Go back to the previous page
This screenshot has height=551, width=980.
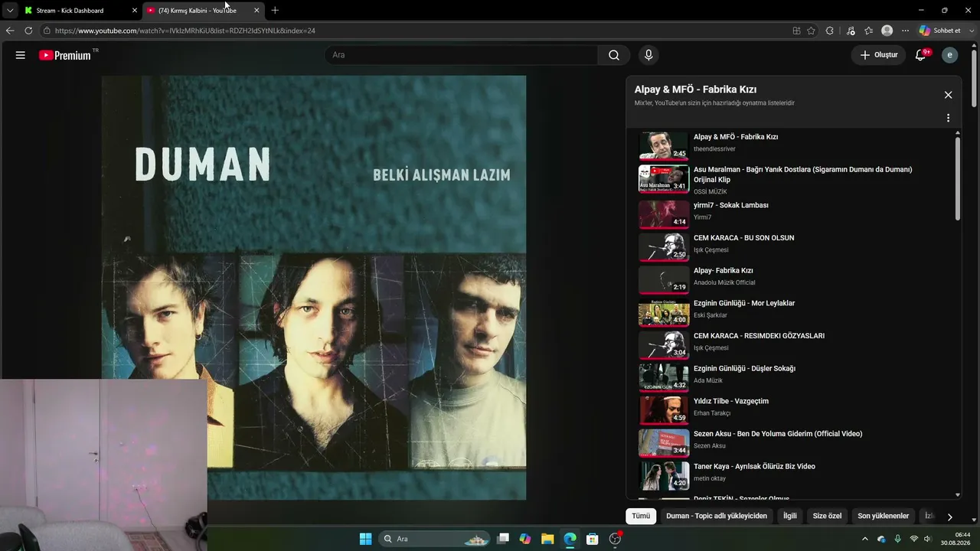[10, 31]
